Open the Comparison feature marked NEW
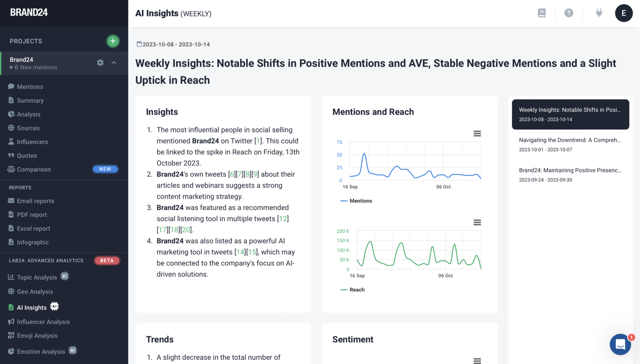Image resolution: width=640 pixels, height=364 pixels. click(x=33, y=169)
